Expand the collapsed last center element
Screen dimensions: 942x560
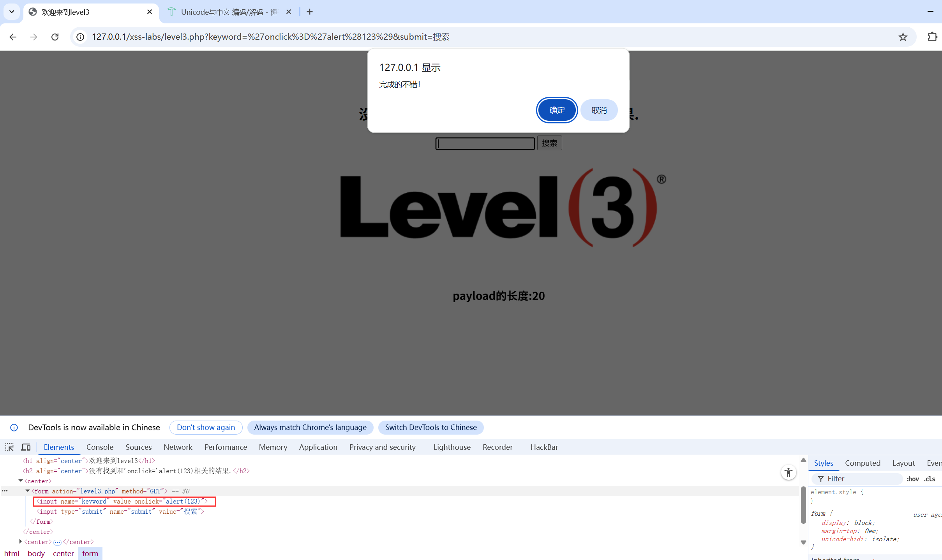click(21, 542)
